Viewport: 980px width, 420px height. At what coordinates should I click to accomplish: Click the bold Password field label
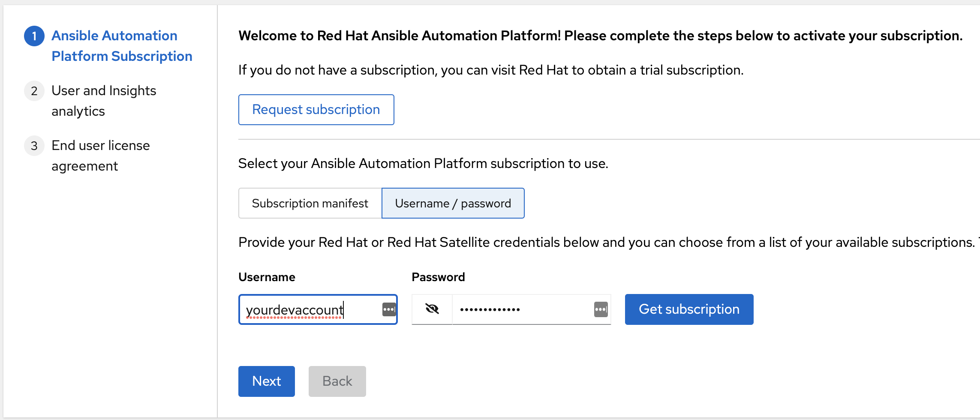438,276
